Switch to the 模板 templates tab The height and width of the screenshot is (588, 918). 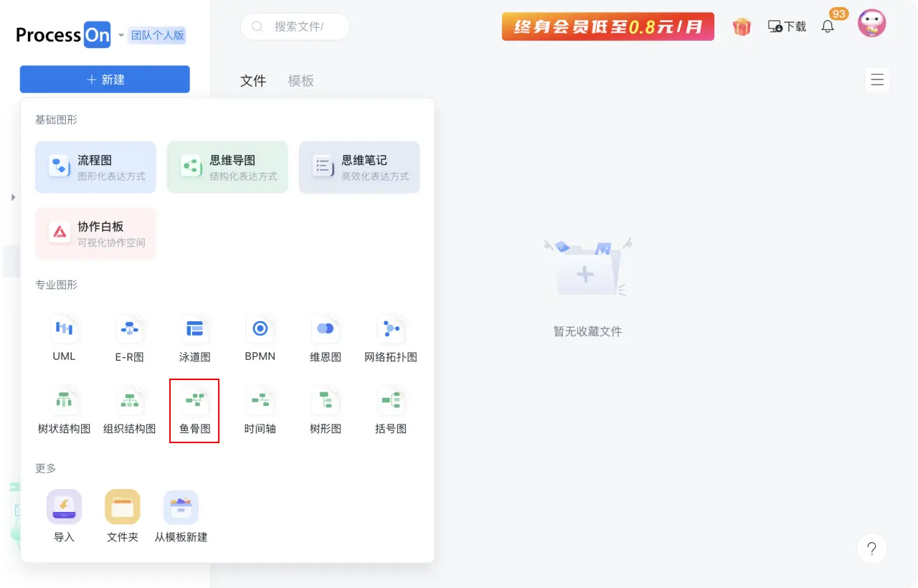pyautogui.click(x=301, y=80)
